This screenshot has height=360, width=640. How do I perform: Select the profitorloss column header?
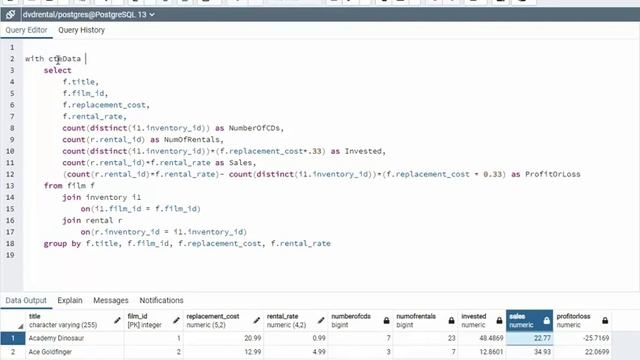pyautogui.click(x=582, y=321)
